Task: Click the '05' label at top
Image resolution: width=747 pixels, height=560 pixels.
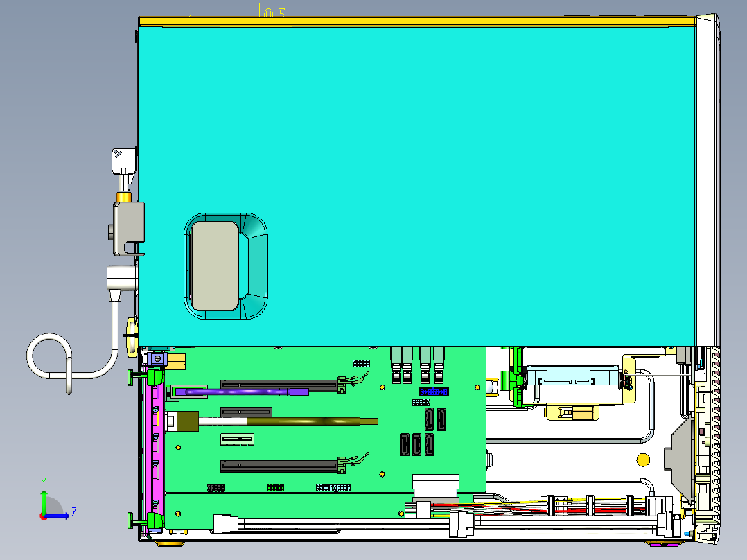Action: pyautogui.click(x=275, y=13)
